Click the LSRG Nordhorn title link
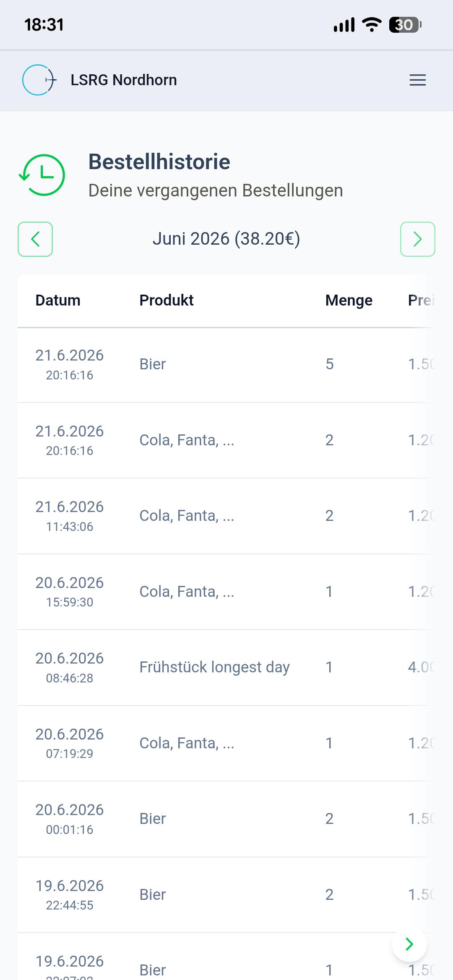The image size is (453, 980). tap(124, 80)
